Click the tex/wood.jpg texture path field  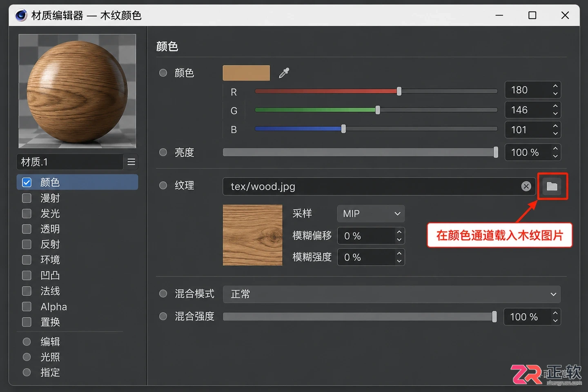pyautogui.click(x=379, y=186)
